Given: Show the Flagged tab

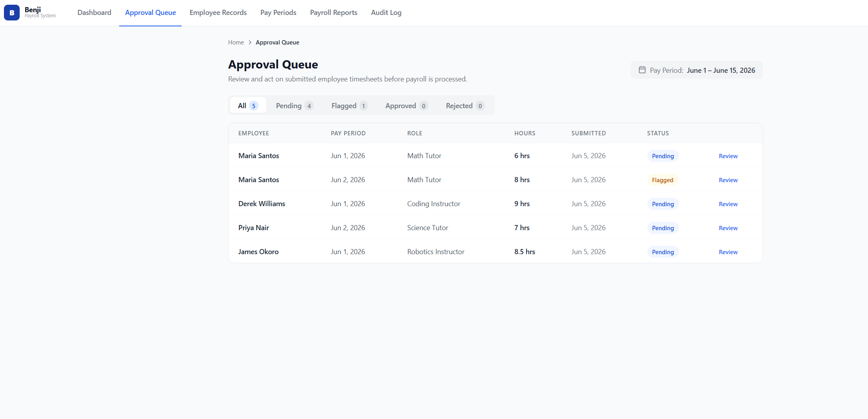Looking at the screenshot, I should (x=349, y=105).
